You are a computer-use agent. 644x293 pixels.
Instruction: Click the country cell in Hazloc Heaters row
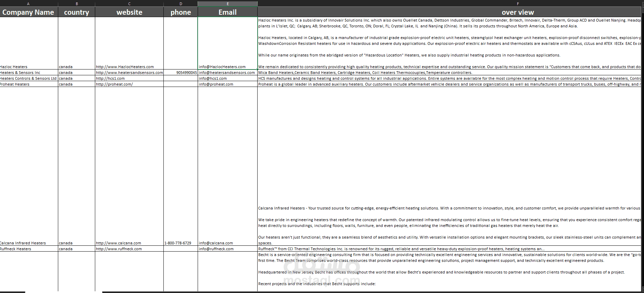(x=77, y=43)
